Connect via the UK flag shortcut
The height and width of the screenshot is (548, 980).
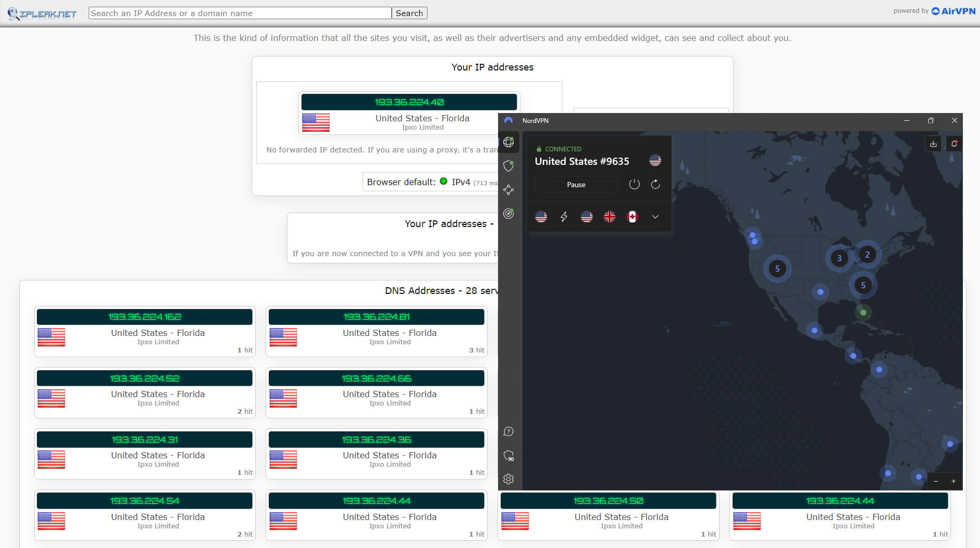coord(610,217)
